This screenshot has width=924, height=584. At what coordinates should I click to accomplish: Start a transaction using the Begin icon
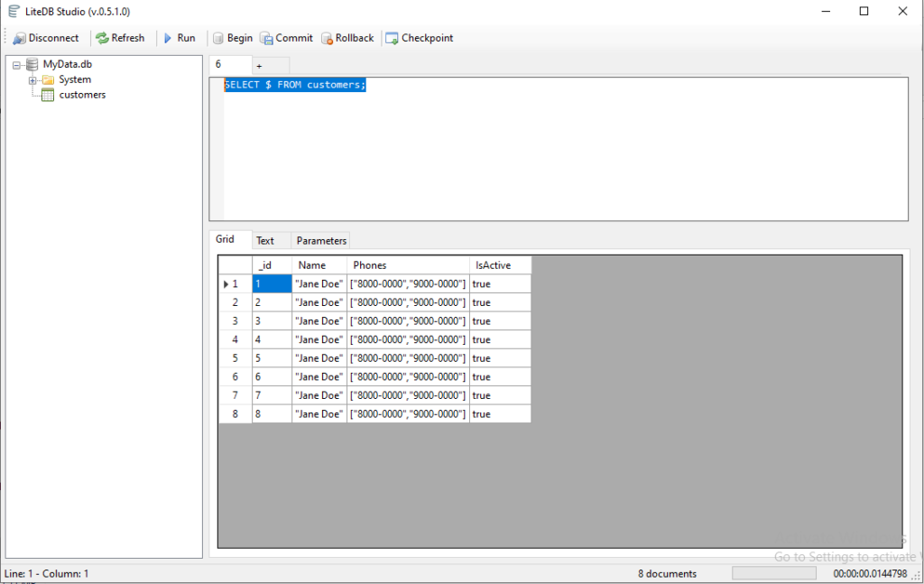tap(217, 38)
